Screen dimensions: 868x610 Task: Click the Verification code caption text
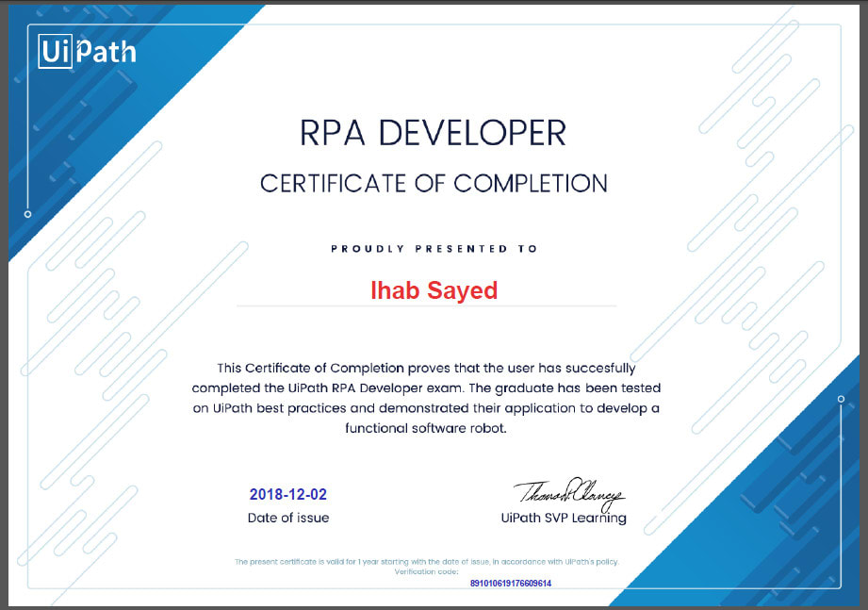(x=426, y=571)
